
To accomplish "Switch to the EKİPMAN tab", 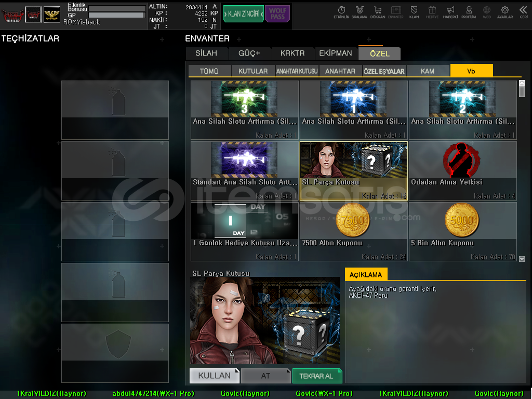I will [x=336, y=54].
